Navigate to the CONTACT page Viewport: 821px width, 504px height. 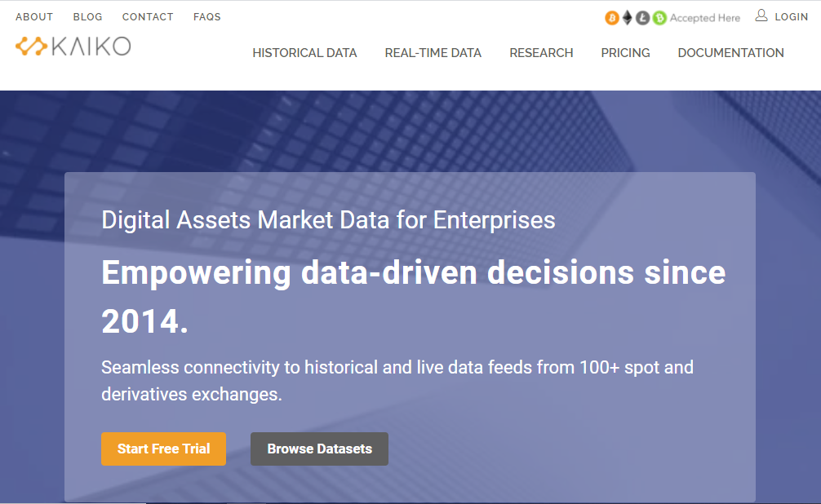(148, 16)
